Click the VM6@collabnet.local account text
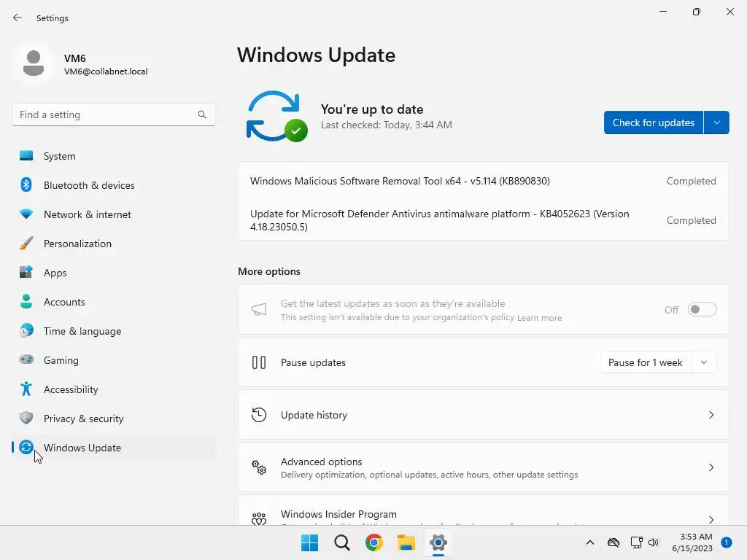The height and width of the screenshot is (560, 747). (x=106, y=71)
